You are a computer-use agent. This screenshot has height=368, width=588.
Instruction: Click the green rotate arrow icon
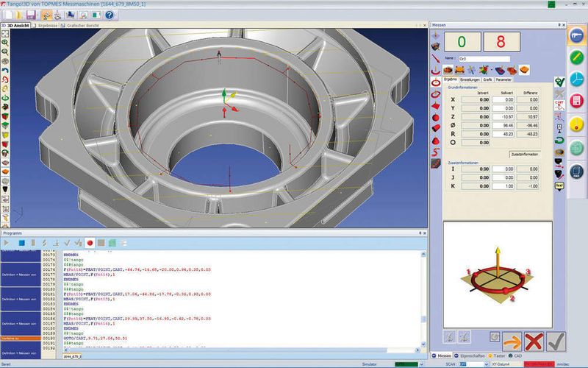point(559,140)
